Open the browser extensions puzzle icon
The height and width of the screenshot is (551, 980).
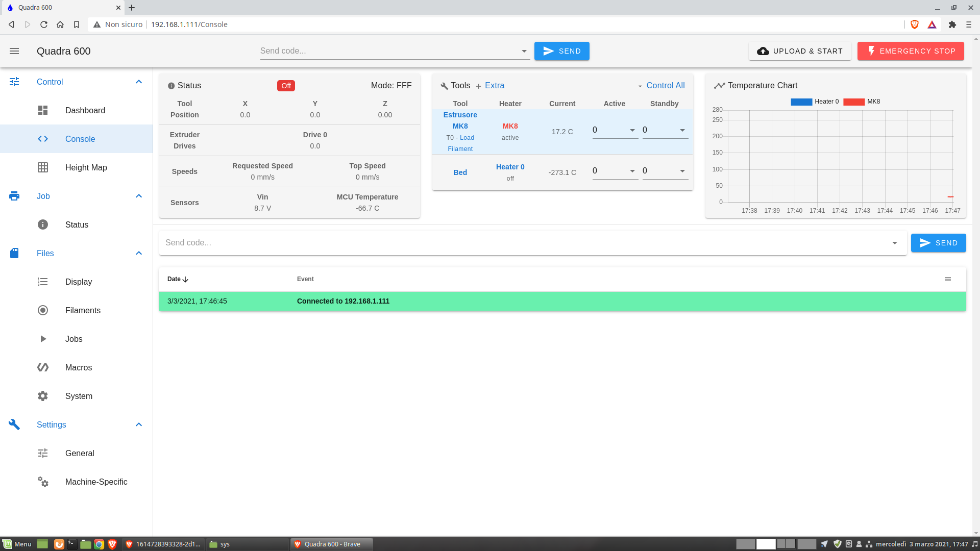(952, 24)
